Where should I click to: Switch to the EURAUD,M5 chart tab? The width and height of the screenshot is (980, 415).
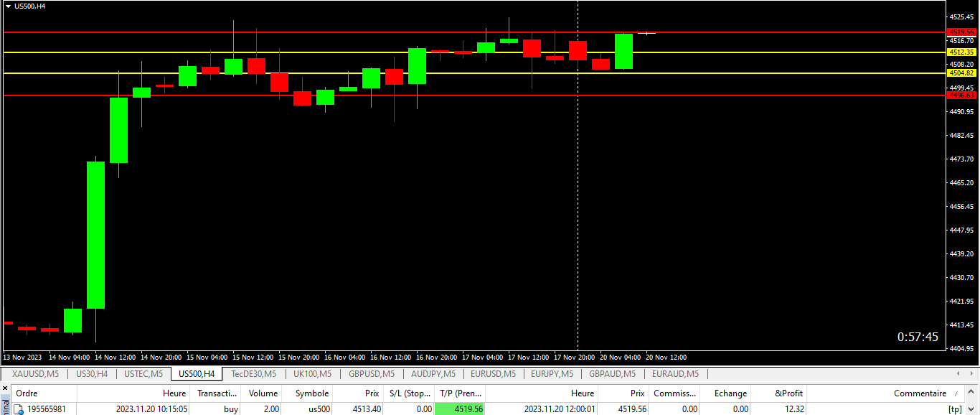click(675, 374)
